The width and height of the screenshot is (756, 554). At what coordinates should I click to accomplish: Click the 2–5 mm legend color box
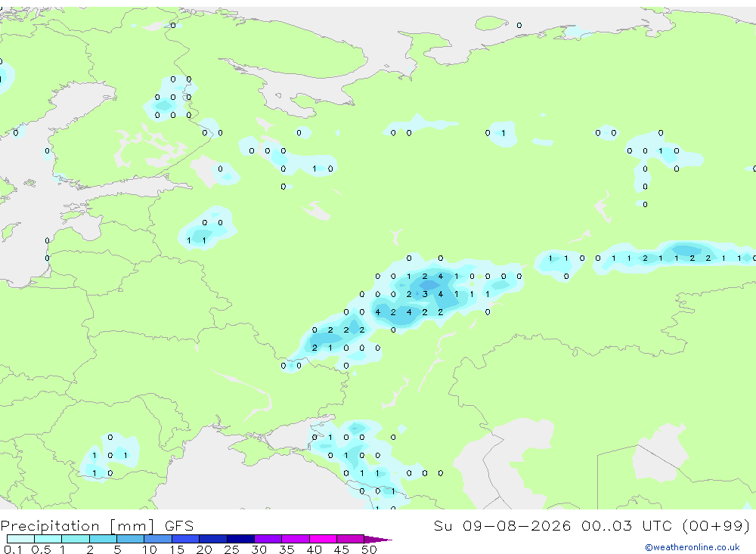(x=103, y=539)
